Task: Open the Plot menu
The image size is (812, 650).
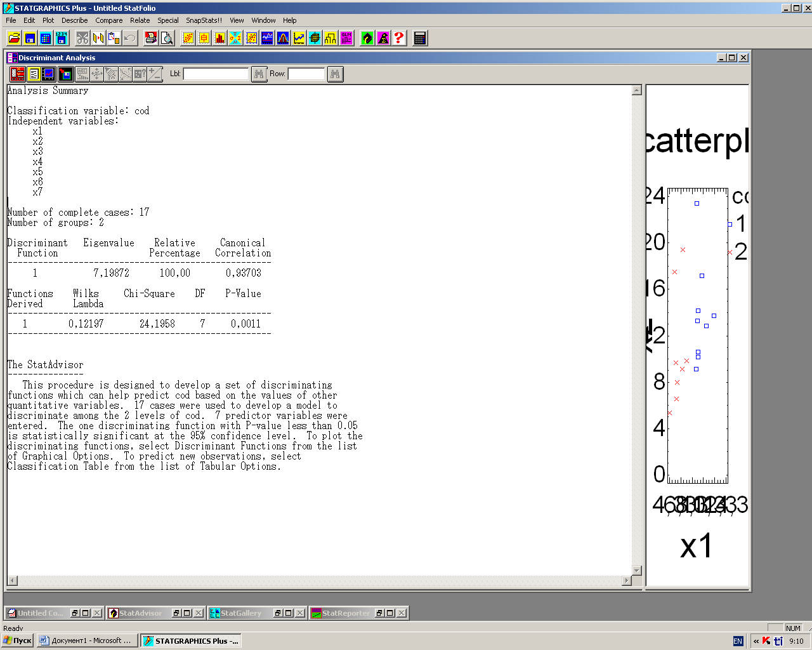Action: coord(48,20)
